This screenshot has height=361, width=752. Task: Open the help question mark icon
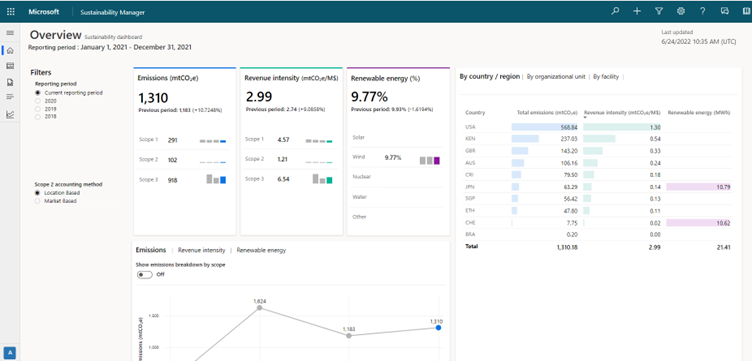tap(703, 12)
